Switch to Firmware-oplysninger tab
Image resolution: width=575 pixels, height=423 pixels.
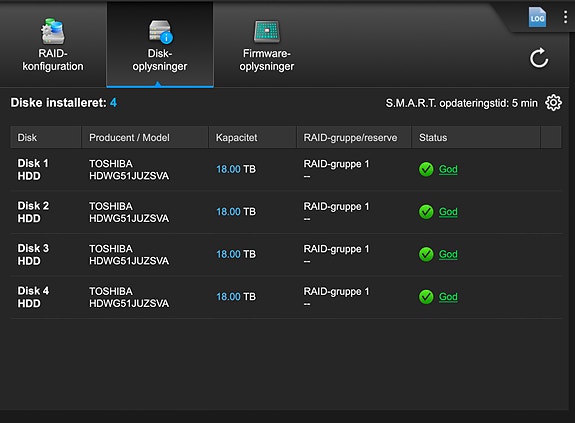[267, 44]
